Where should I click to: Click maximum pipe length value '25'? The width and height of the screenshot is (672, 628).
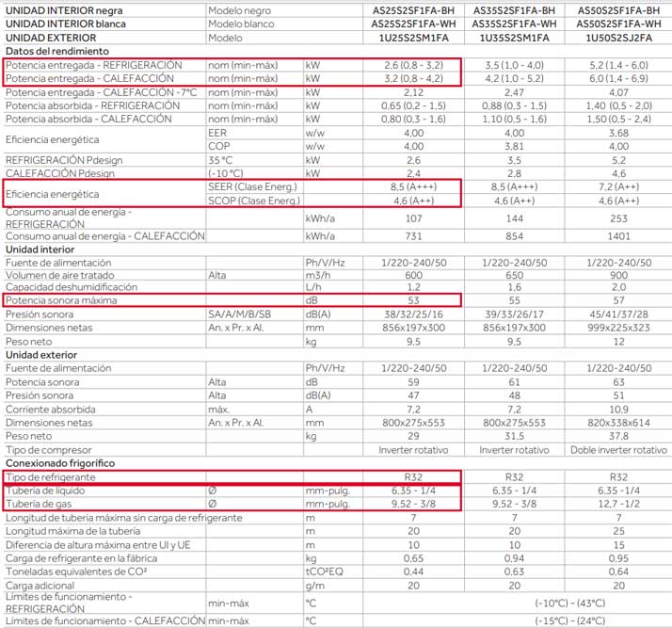coord(618,531)
